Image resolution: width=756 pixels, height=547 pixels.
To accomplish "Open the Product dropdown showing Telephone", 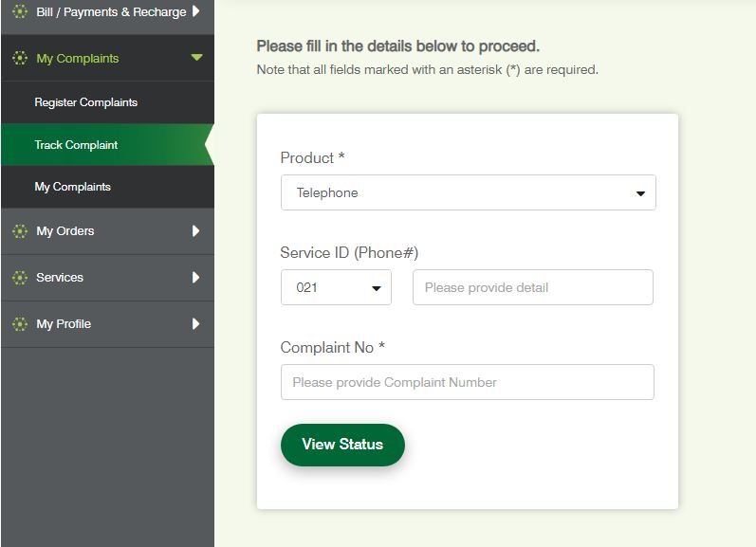I will 469,192.
